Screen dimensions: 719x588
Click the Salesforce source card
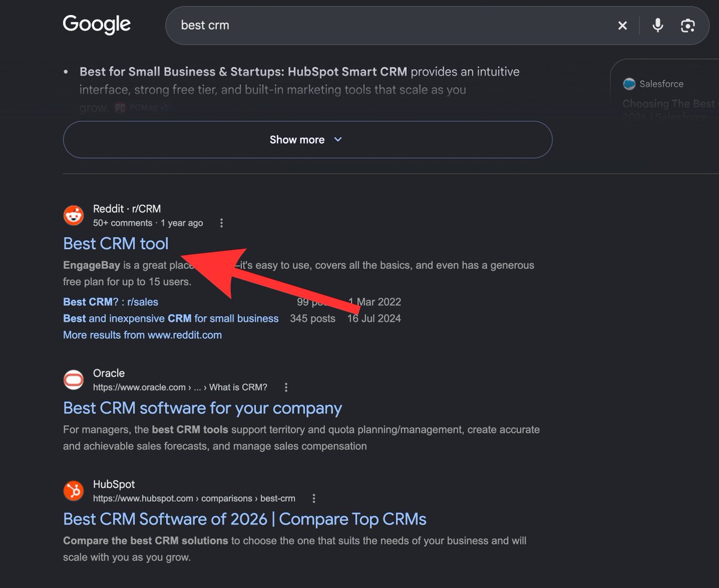(x=665, y=92)
